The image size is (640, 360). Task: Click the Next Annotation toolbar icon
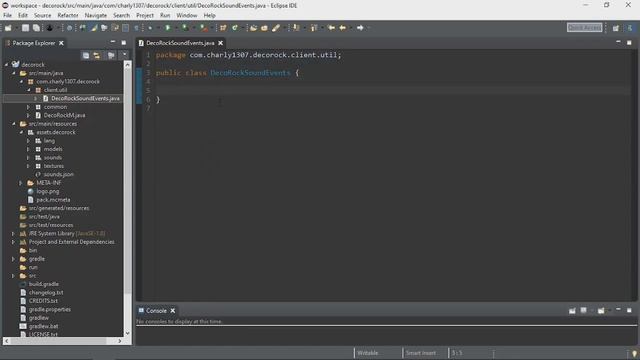296,28
